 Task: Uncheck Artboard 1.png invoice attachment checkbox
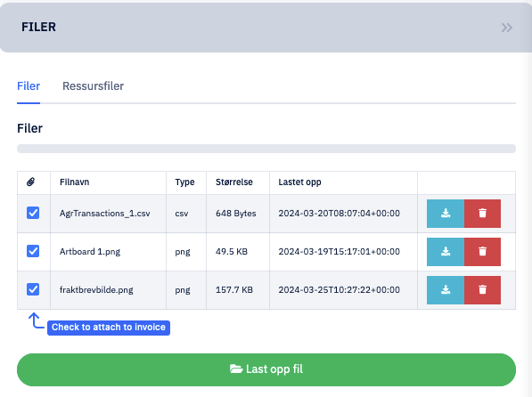(x=33, y=251)
